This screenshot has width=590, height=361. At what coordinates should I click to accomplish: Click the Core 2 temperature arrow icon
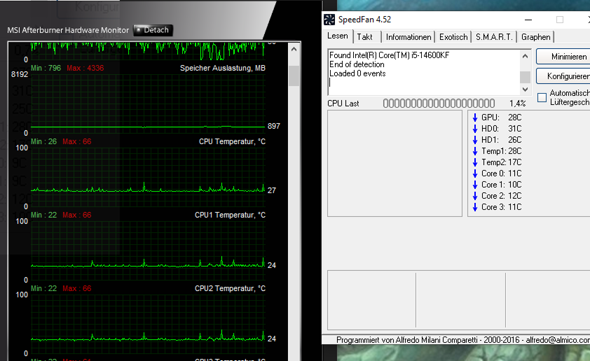475,196
